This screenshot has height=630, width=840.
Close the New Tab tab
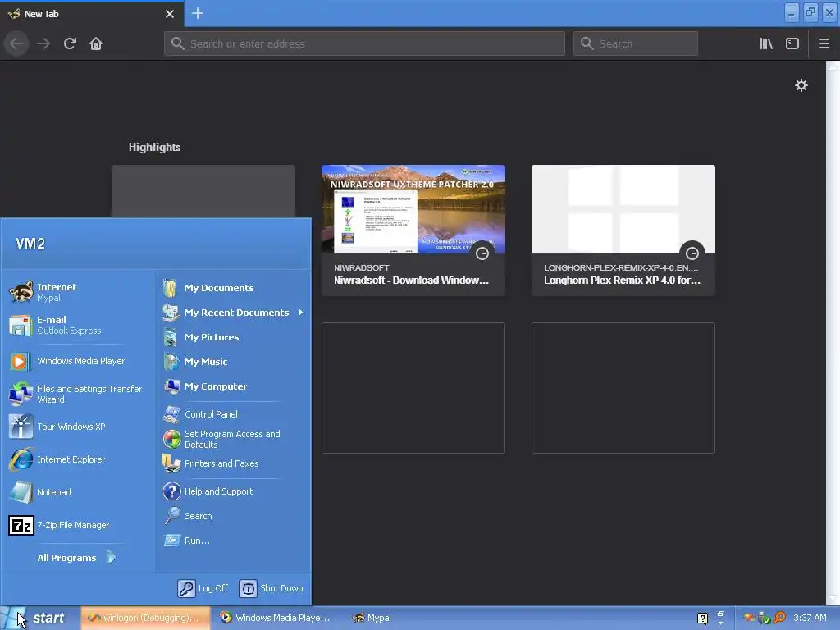click(x=170, y=14)
